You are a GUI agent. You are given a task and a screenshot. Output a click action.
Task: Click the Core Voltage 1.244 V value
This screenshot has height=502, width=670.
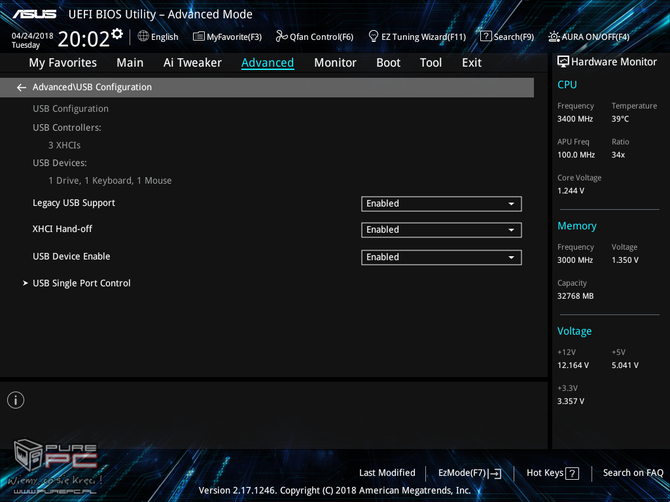(x=570, y=191)
